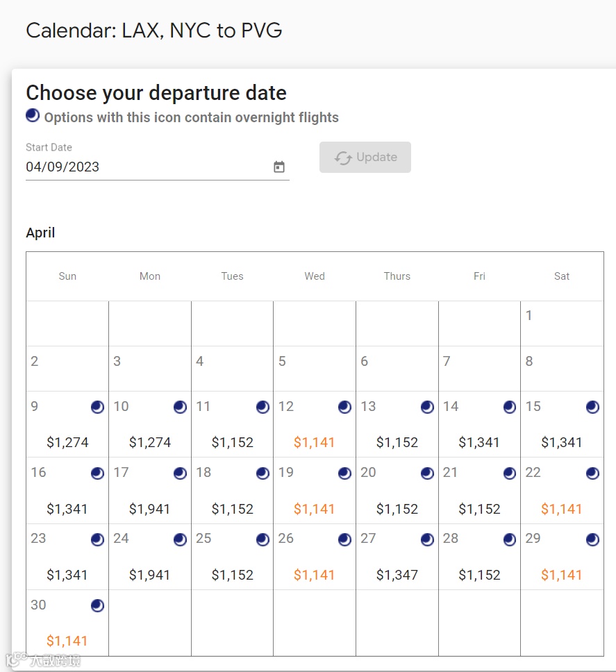Click overnight moon icon on April 22
616x672 pixels.
tap(592, 473)
